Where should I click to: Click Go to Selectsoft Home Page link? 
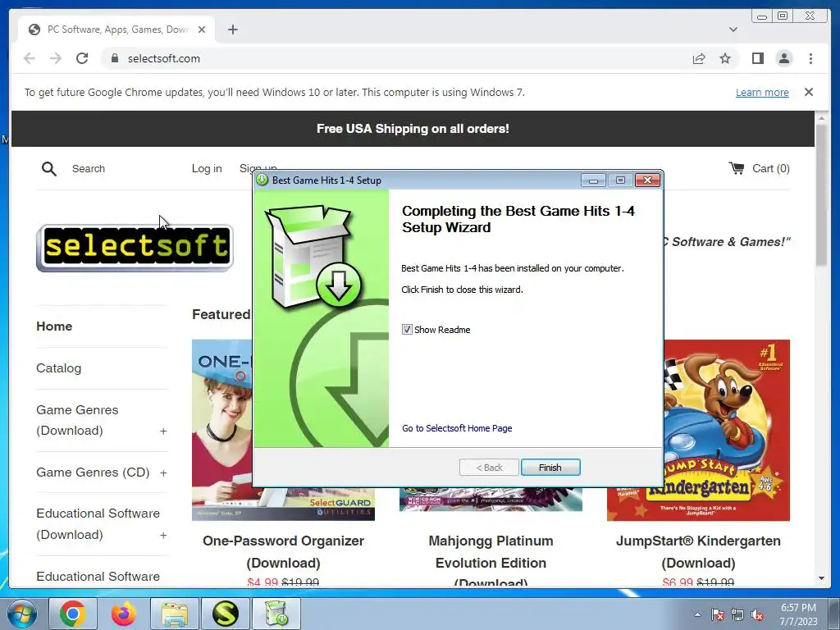(x=457, y=428)
